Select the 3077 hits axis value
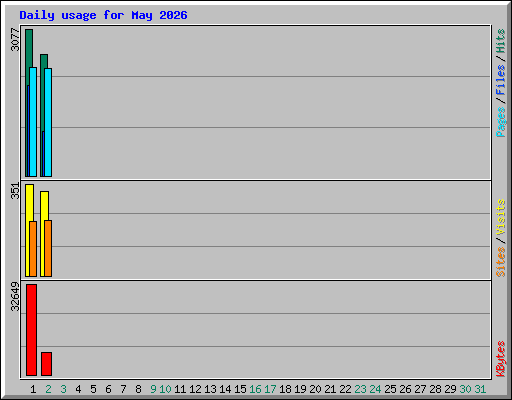 (x=15, y=40)
